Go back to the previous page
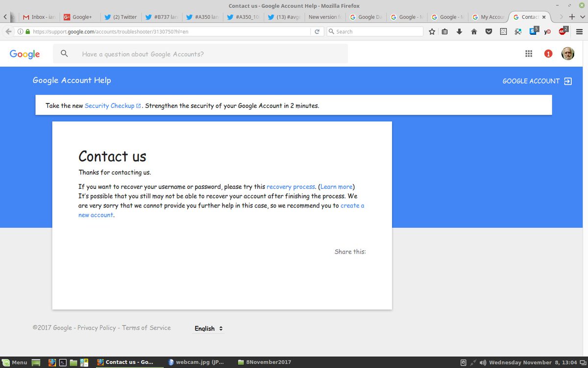This screenshot has height=368, width=588. pyautogui.click(x=8, y=31)
